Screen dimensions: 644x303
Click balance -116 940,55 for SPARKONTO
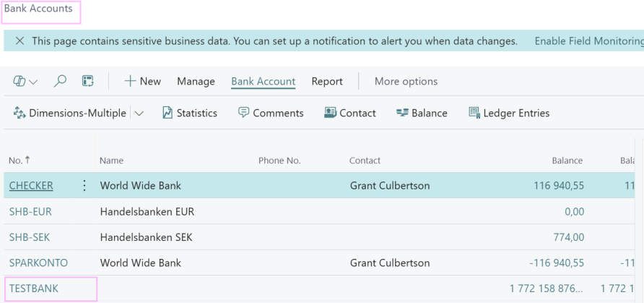click(x=557, y=263)
